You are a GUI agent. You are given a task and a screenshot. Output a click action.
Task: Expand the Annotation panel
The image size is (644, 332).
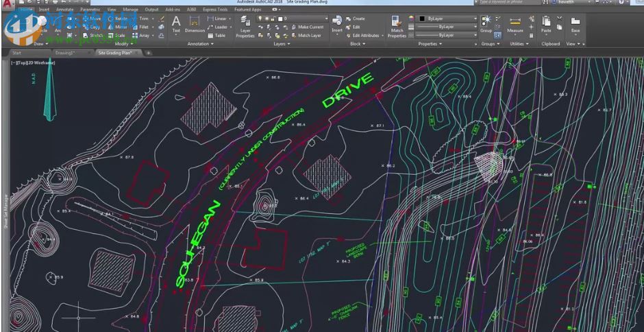(x=200, y=44)
